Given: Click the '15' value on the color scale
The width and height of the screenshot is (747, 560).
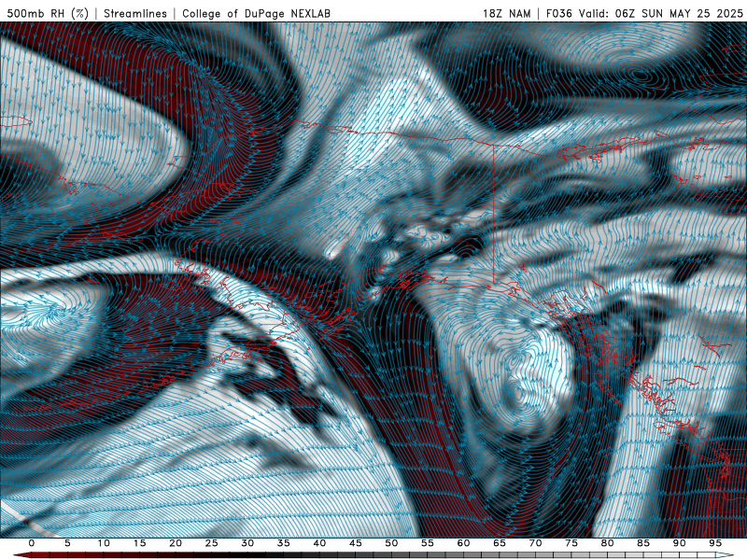Looking at the screenshot, I should [x=139, y=543].
